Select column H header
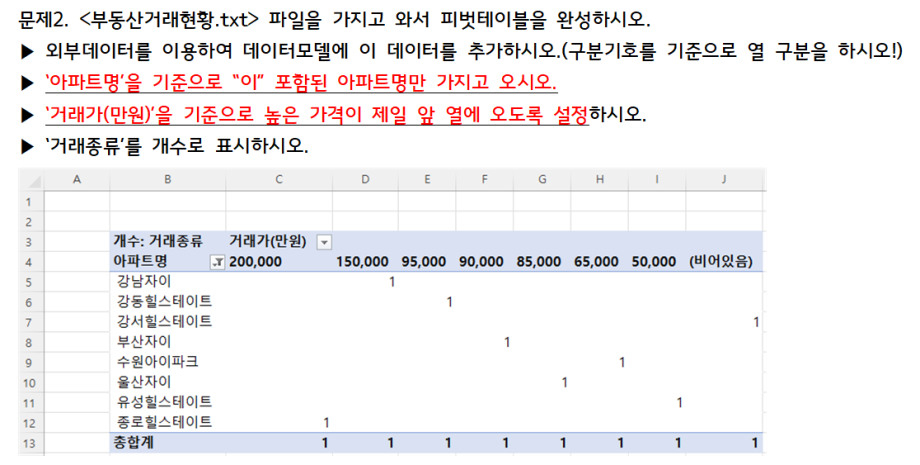Image resolution: width=920 pixels, height=465 pixels. (599, 180)
